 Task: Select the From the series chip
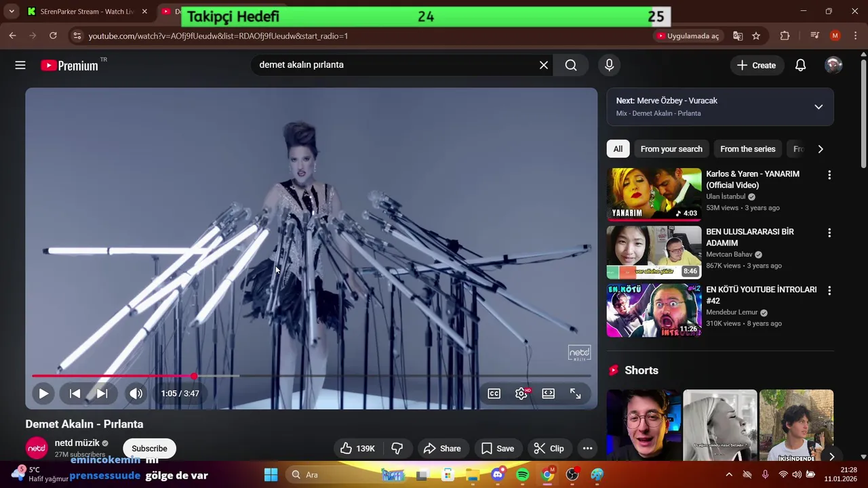click(747, 149)
